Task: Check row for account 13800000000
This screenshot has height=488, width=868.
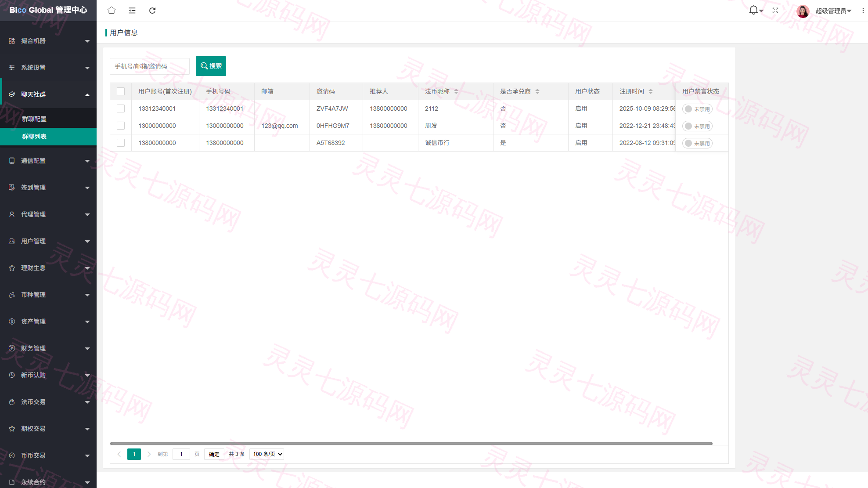Action: (121, 143)
